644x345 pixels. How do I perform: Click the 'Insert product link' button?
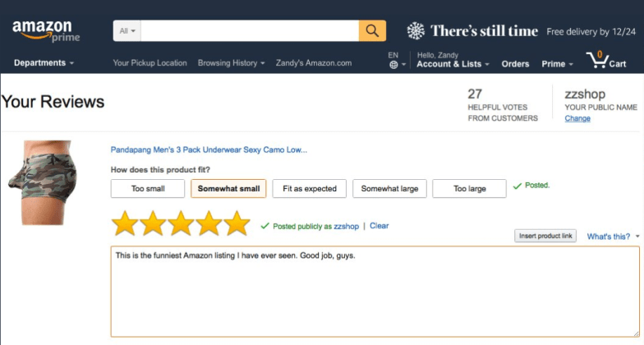(545, 236)
